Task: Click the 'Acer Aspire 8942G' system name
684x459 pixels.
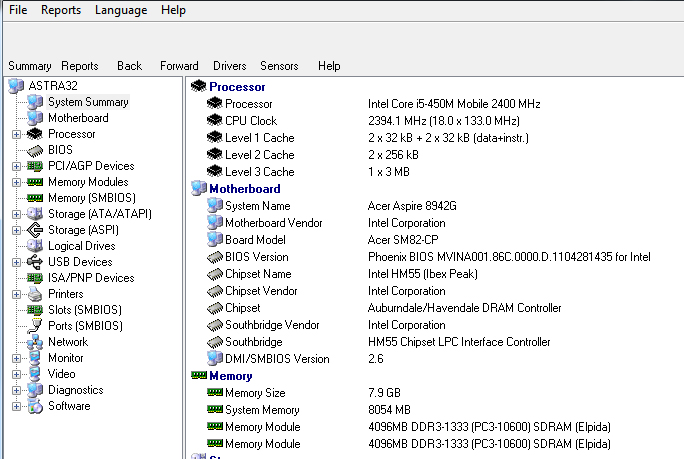Action: tap(412, 206)
